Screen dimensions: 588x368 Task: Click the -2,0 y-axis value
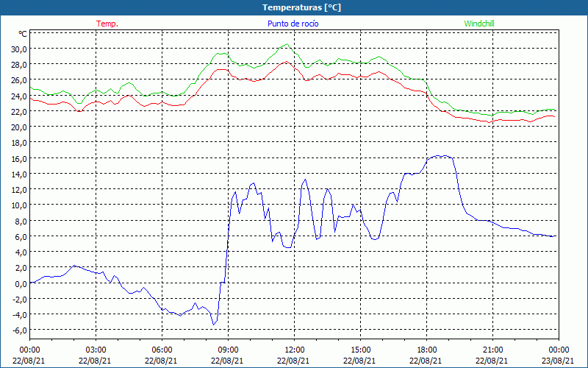pyautogui.click(x=21, y=300)
